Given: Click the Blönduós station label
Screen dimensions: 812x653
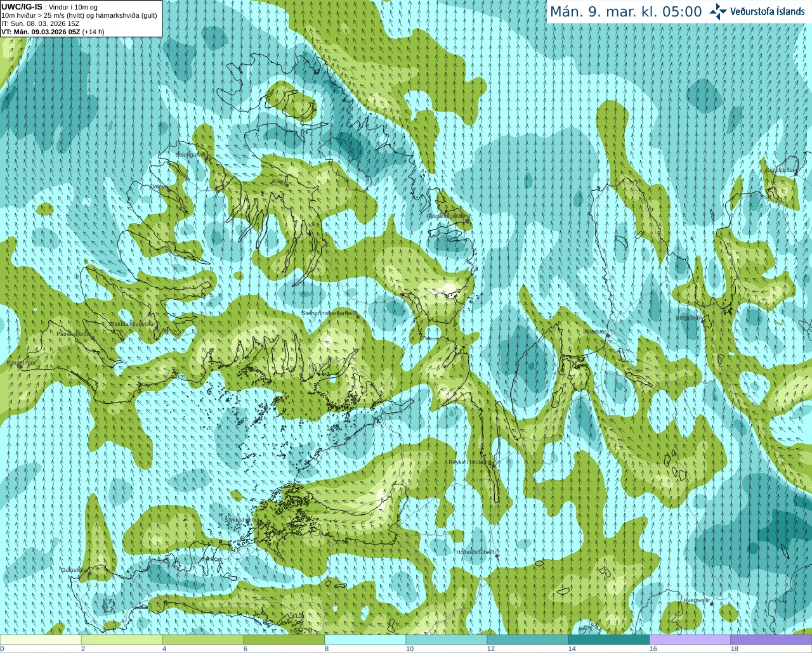Looking at the screenshot, I should click(595, 332).
